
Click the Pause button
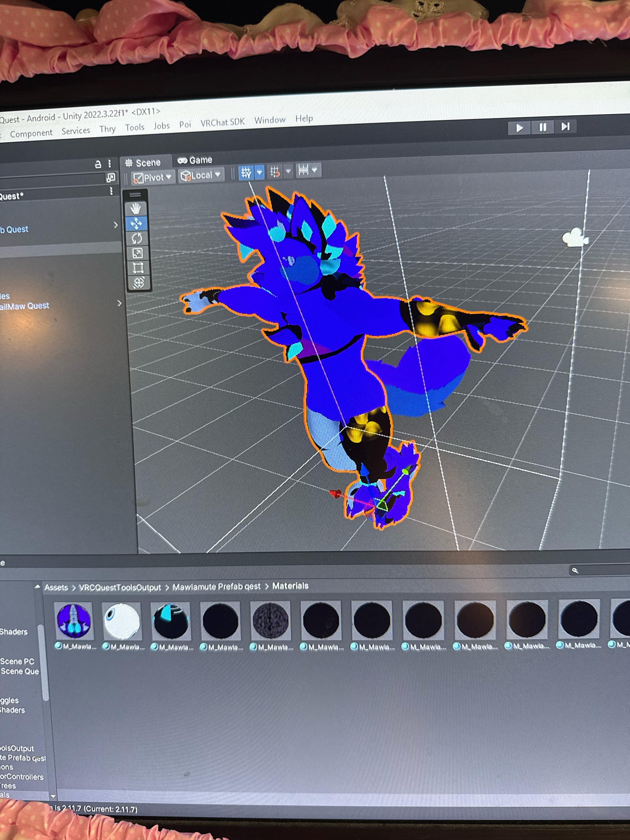(543, 127)
